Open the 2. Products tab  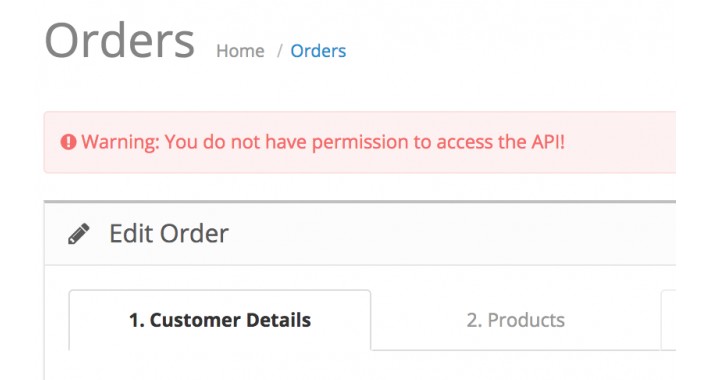[x=516, y=320]
